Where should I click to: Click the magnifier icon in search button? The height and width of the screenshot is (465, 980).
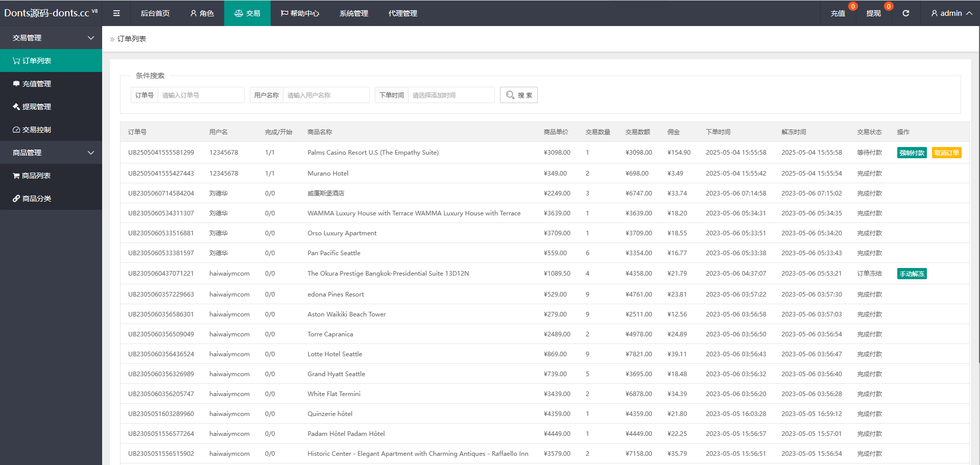[510, 95]
